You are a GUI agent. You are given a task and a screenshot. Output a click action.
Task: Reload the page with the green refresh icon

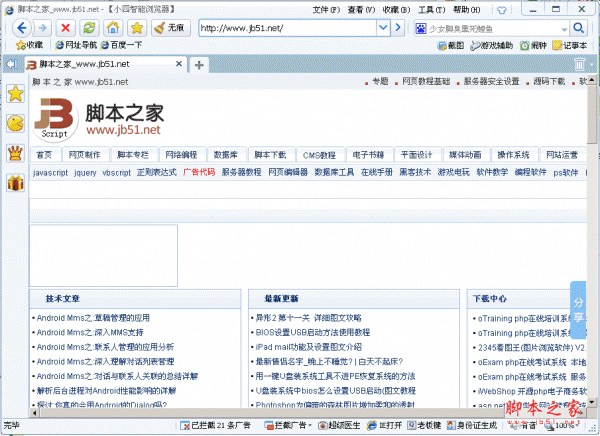point(89,28)
